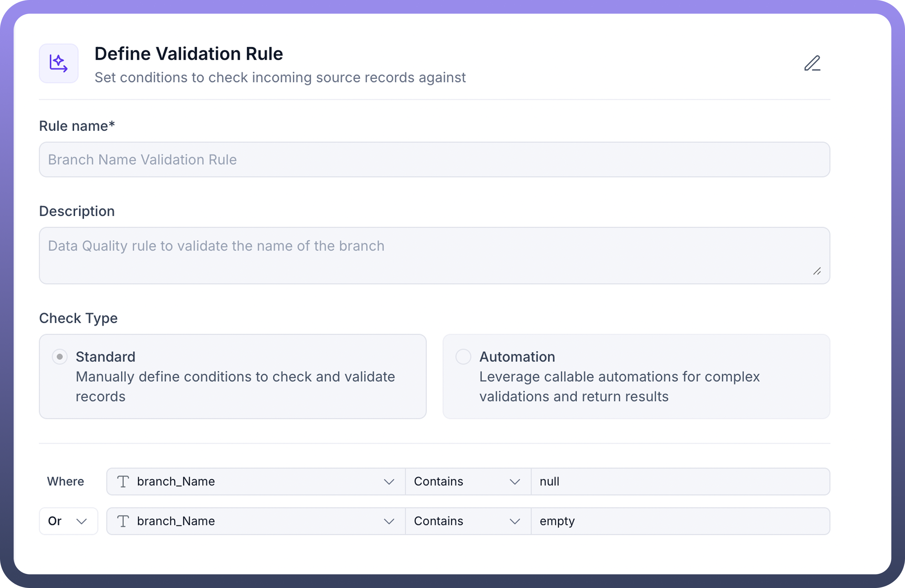Open the Or logical operator dropdown
The width and height of the screenshot is (905, 588).
point(68,521)
